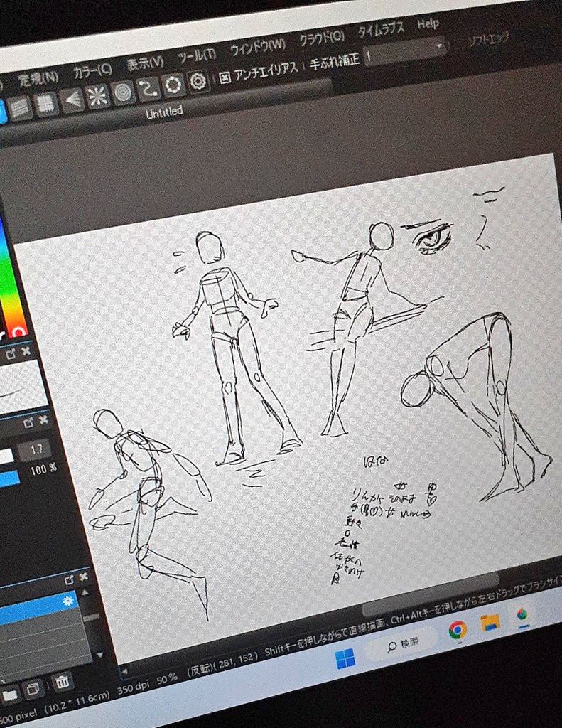Delete layer with trash icon

pyautogui.click(x=61, y=682)
